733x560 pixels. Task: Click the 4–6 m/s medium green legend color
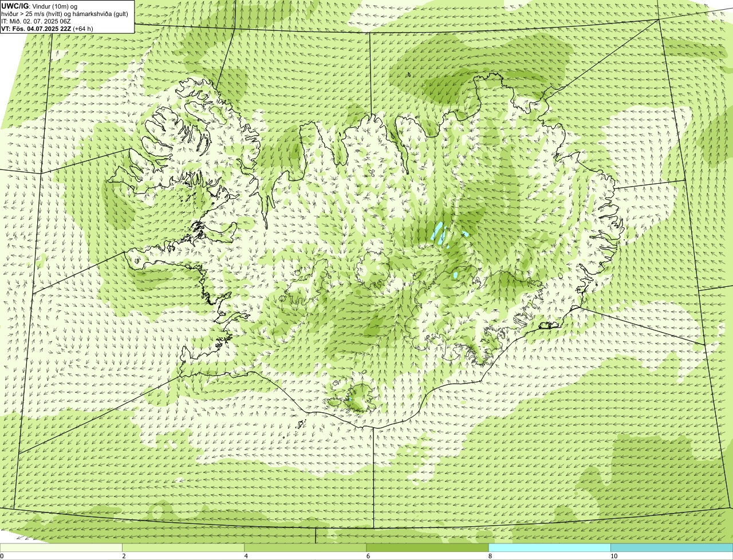[305, 548]
